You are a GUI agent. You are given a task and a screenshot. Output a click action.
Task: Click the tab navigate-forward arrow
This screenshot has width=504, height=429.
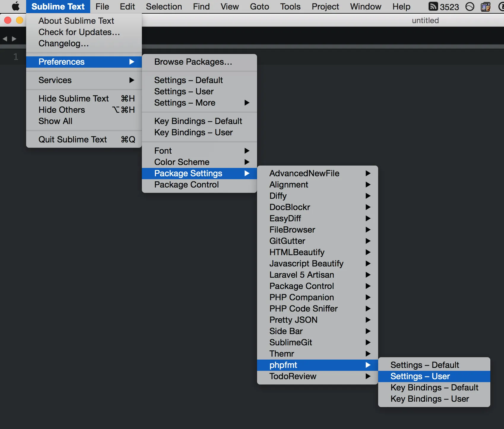coord(14,39)
